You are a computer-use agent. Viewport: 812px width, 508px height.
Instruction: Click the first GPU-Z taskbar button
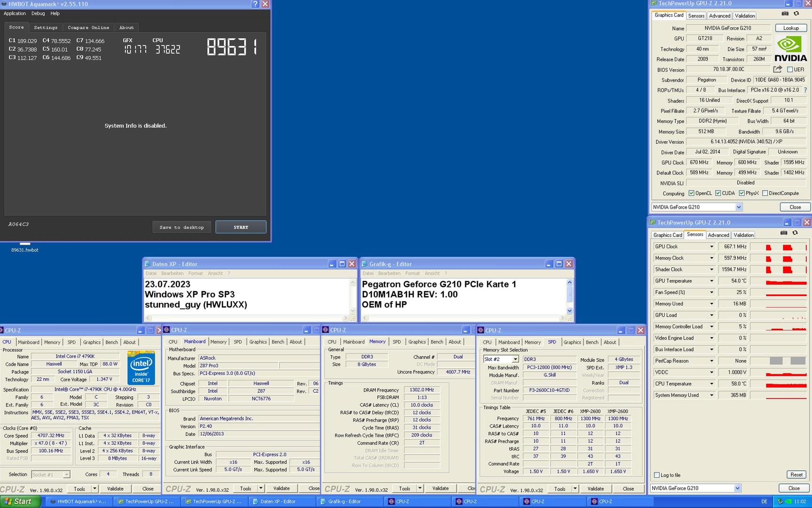pyautogui.click(x=146, y=501)
